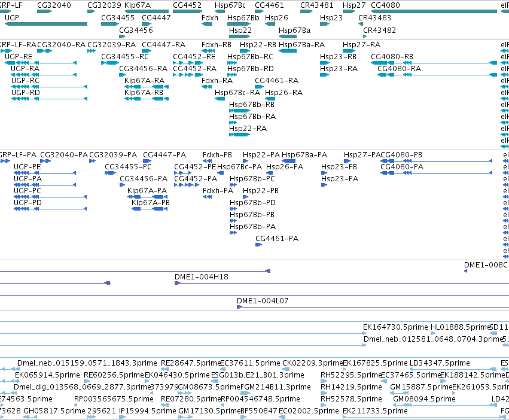Open the DME1-004H18 BAC label
This screenshot has width=509, height=420.
(x=201, y=277)
